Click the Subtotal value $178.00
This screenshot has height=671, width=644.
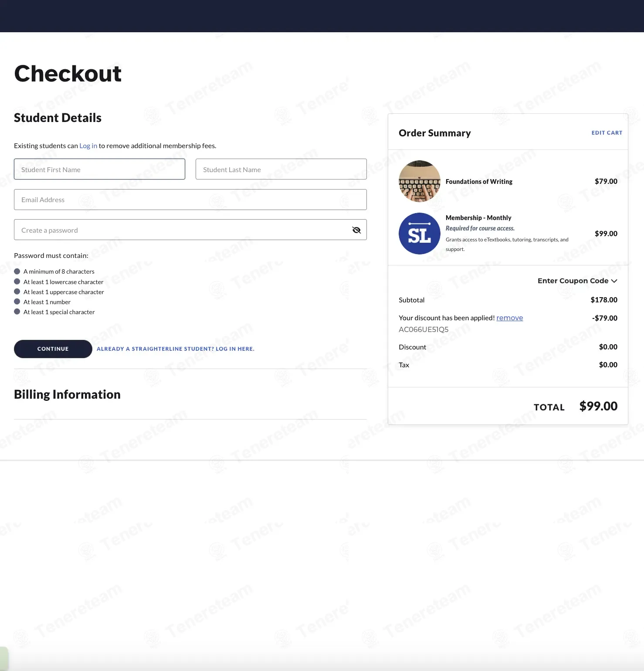604,300
